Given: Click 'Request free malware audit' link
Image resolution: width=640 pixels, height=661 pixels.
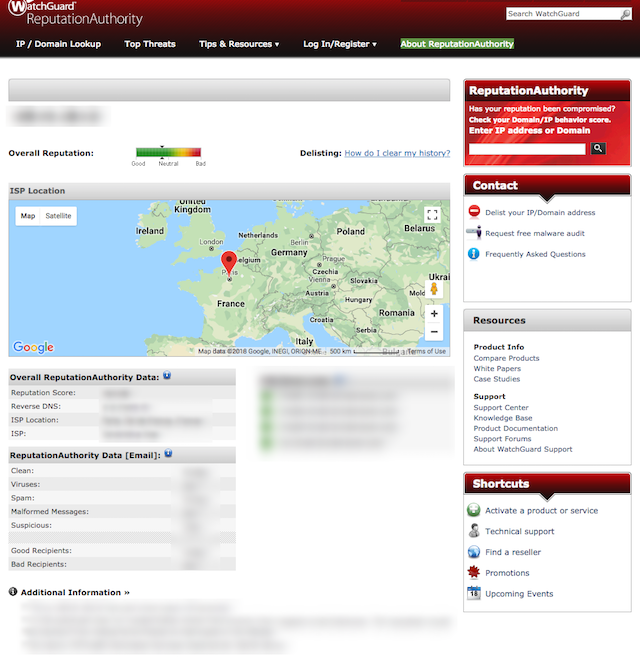Looking at the screenshot, I should tap(535, 233).
